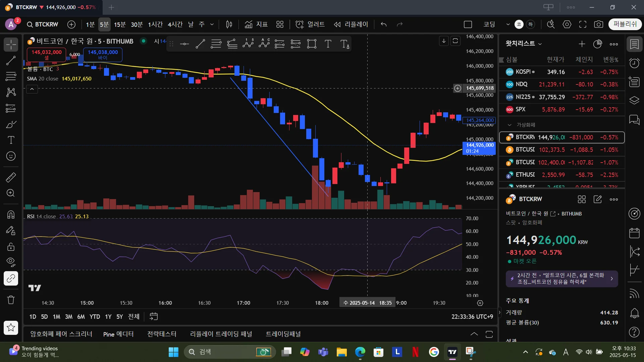Click the 퍼블리쉬 publish button

(x=625, y=24)
